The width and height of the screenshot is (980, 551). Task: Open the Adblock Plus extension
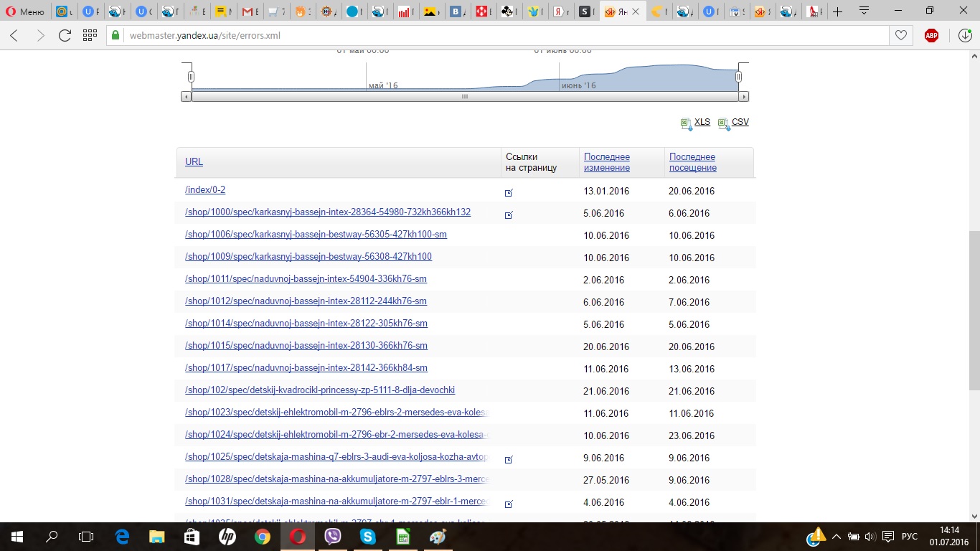pos(931,36)
